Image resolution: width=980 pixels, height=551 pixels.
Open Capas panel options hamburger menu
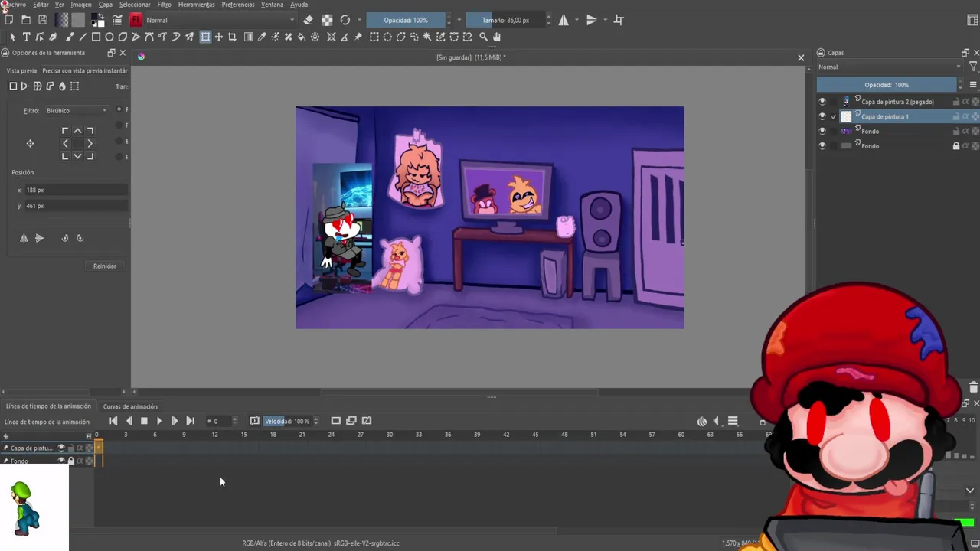(x=973, y=85)
